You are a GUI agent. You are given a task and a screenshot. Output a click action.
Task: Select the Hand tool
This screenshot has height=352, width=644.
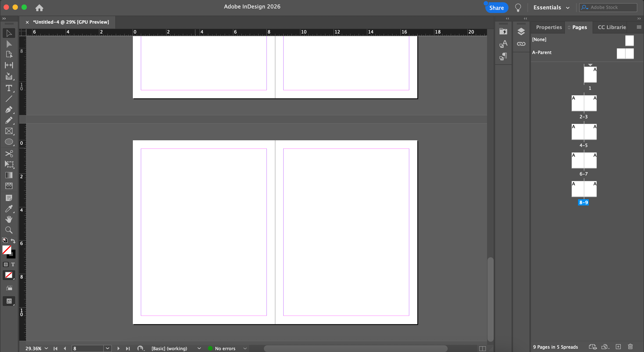point(9,219)
